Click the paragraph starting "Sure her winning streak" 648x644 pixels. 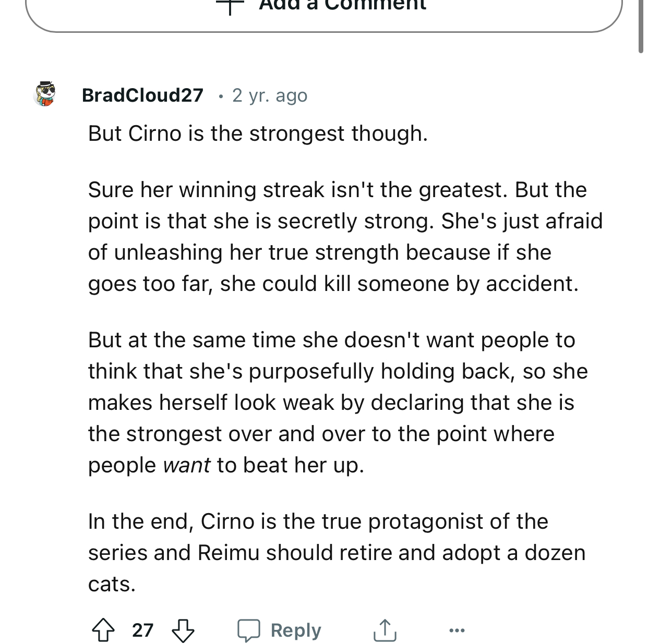344,237
